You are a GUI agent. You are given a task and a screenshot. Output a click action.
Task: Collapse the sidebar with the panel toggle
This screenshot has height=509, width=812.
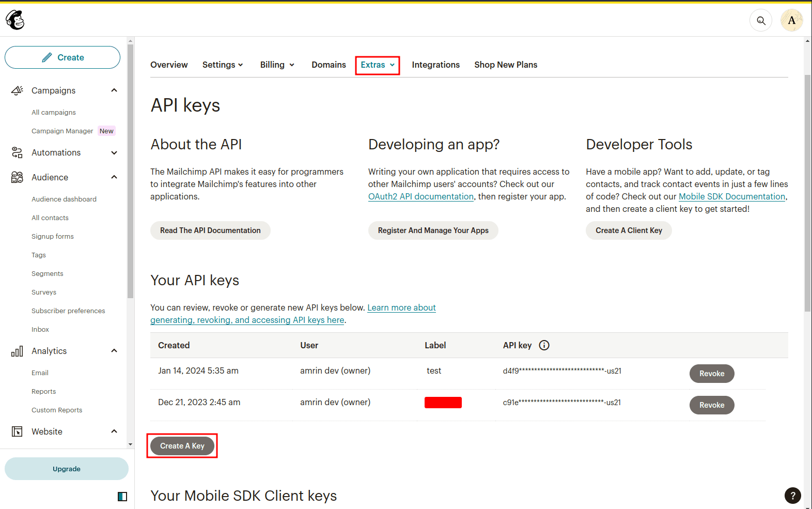point(122,497)
